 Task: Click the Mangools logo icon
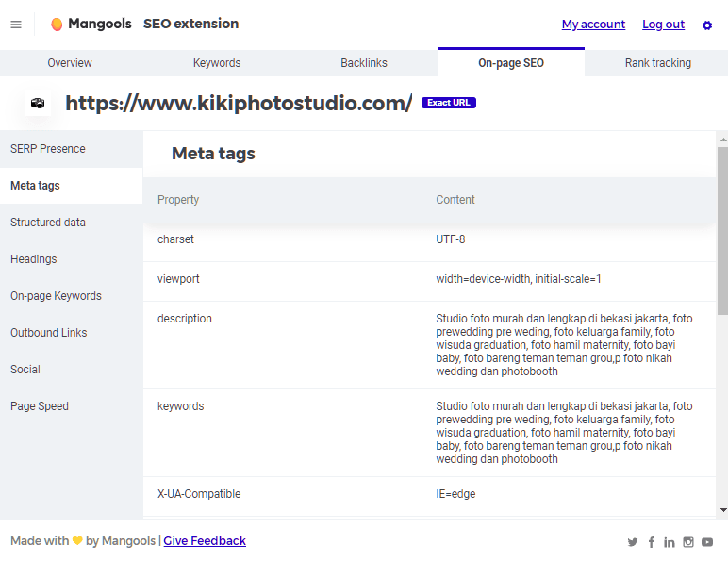coord(57,25)
